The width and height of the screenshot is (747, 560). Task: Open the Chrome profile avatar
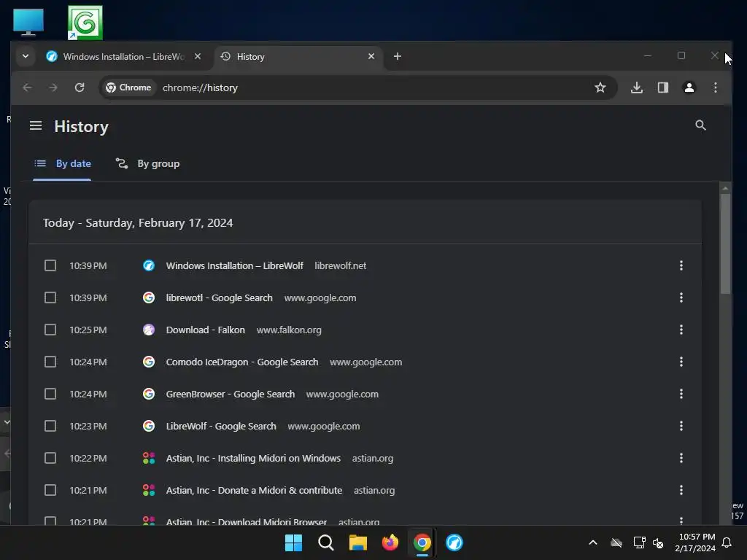point(689,87)
